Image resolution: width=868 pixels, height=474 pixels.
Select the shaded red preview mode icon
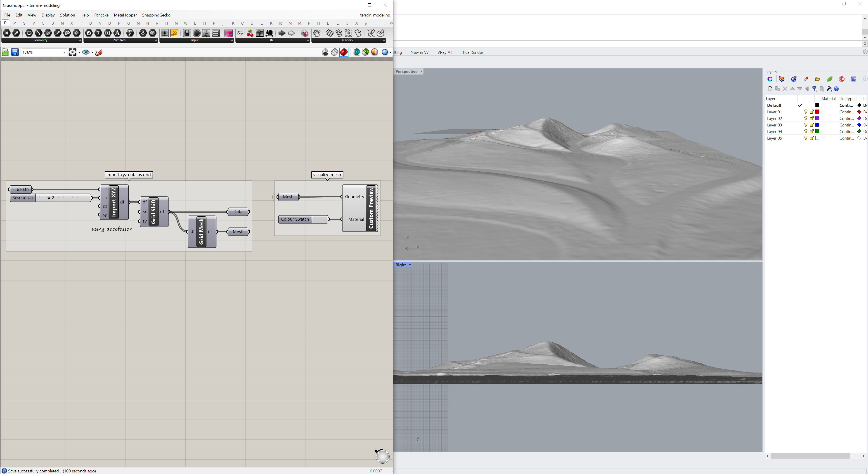pyautogui.click(x=344, y=52)
